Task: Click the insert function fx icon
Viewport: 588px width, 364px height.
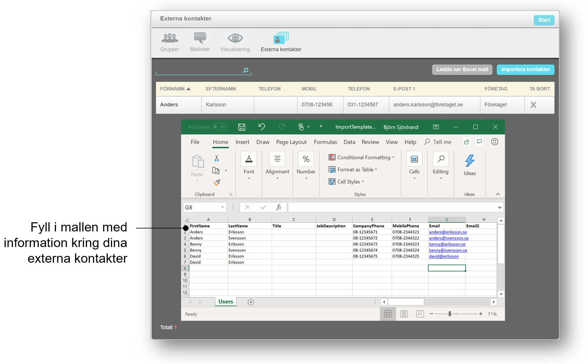Action: pyautogui.click(x=279, y=207)
